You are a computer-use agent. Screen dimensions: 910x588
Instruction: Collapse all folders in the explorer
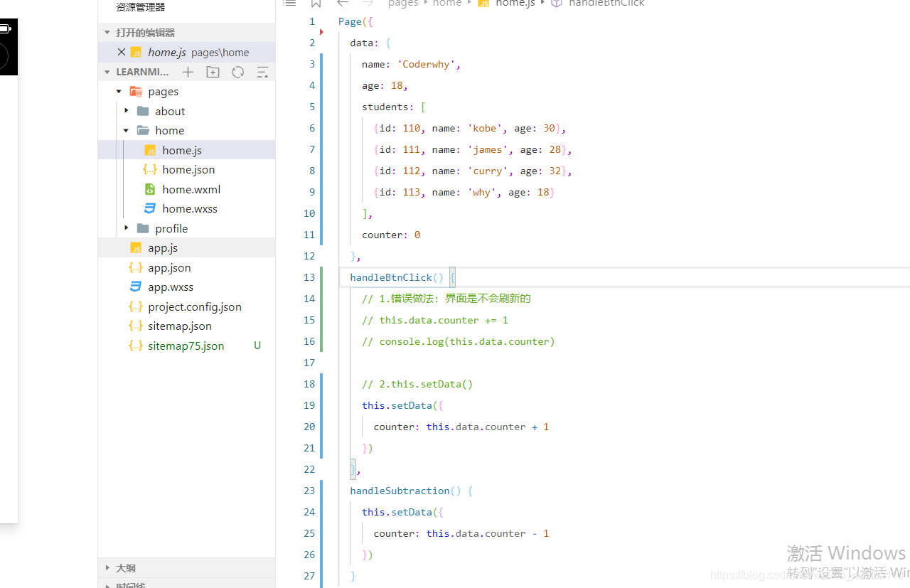point(262,72)
